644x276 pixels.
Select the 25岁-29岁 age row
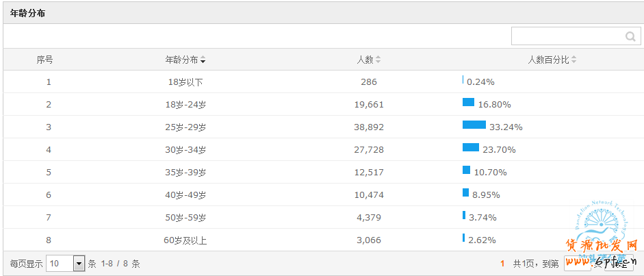185,127
